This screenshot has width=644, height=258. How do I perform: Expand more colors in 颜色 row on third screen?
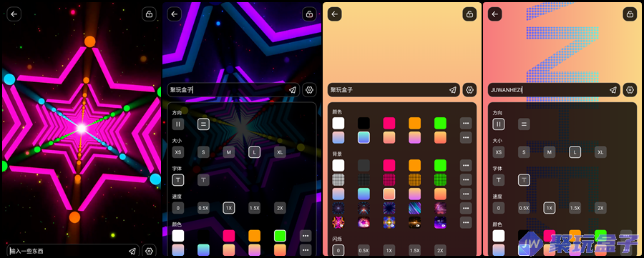[466, 123]
